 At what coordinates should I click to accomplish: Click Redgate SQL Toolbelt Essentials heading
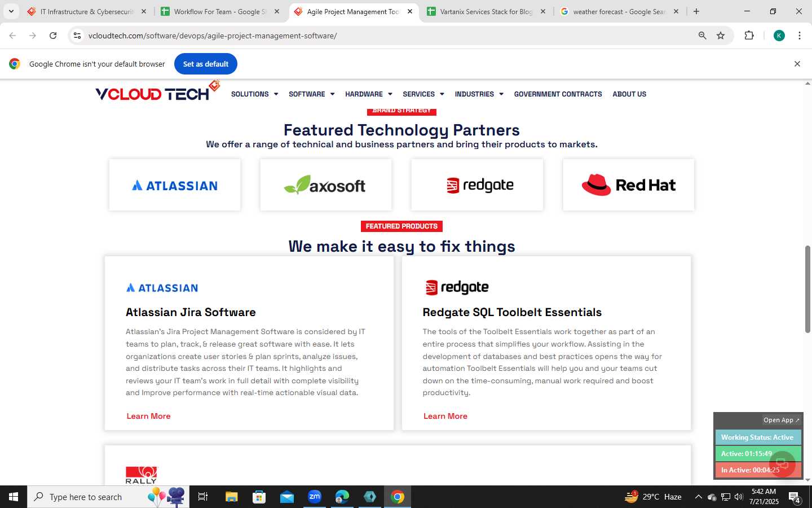512,312
